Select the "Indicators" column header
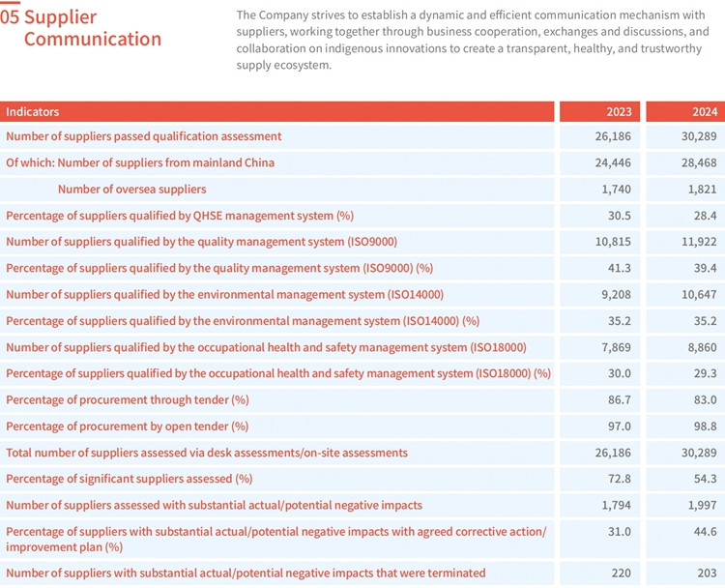Image resolution: width=725 pixels, height=588 pixels. [33, 111]
